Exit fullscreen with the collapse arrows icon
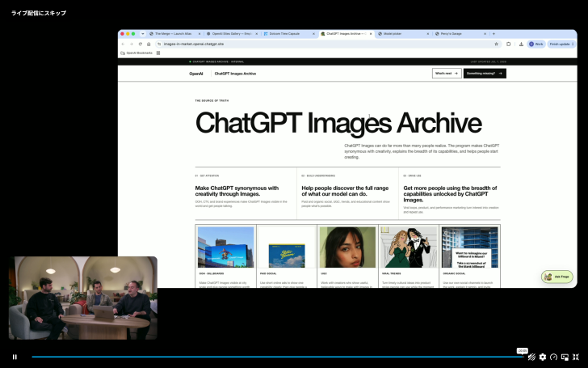This screenshot has width=588, height=368. tap(576, 357)
